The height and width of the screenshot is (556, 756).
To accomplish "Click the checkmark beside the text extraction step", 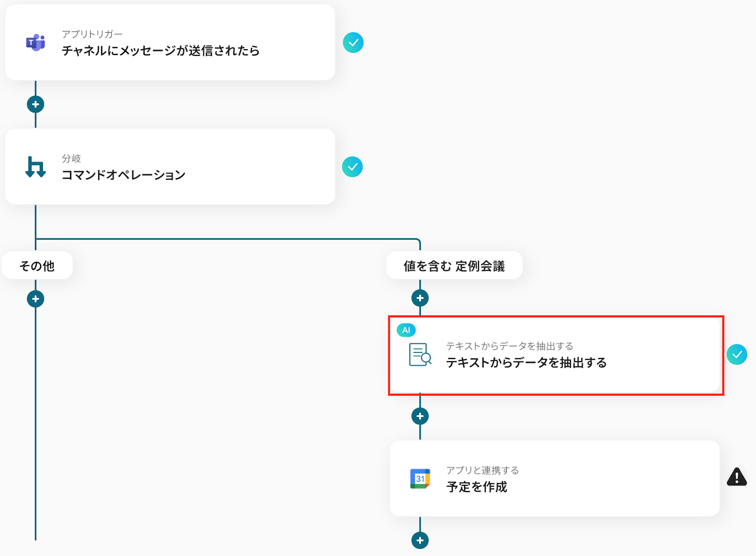I will tap(737, 355).
